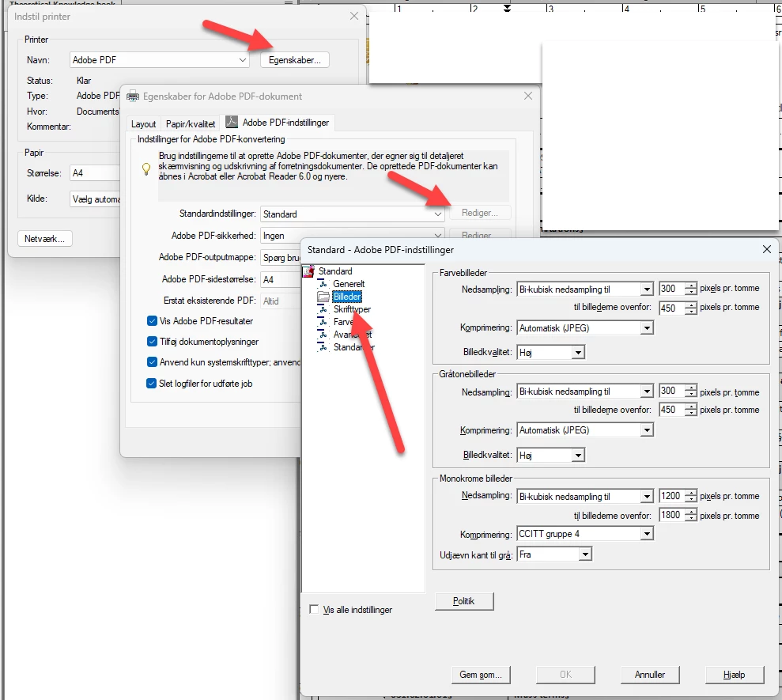
Task: Click Adobe PDF icon on settings tab
Action: tap(232, 122)
